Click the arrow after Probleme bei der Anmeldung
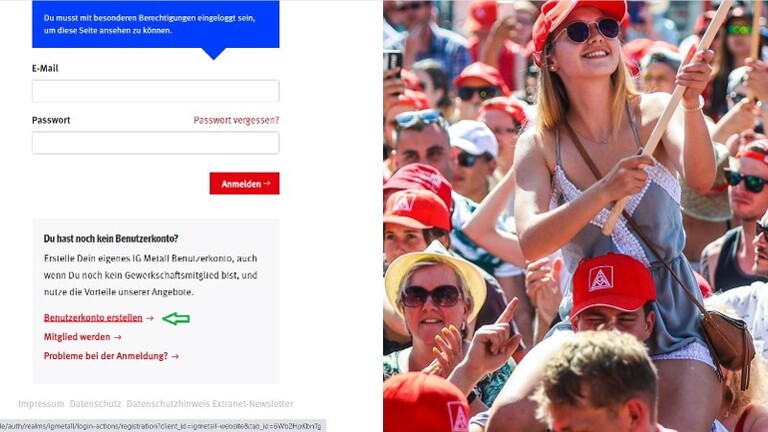Image resolution: width=768 pixels, height=432 pixels. pyautogui.click(x=175, y=357)
